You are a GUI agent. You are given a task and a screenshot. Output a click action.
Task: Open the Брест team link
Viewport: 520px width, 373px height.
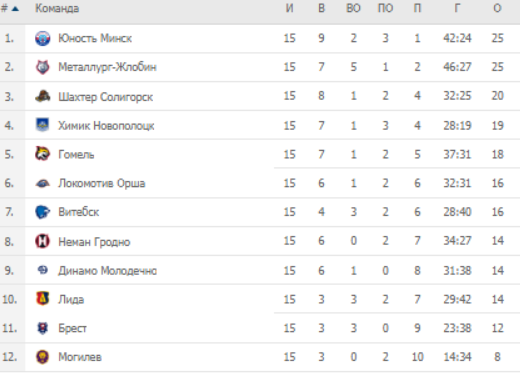(x=72, y=328)
